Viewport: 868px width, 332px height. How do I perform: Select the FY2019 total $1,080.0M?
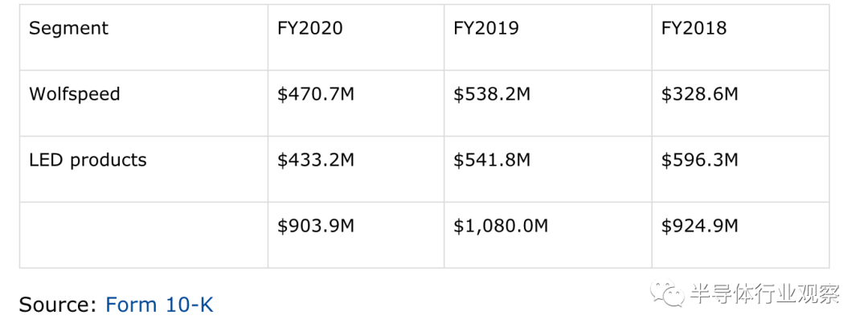501,226
